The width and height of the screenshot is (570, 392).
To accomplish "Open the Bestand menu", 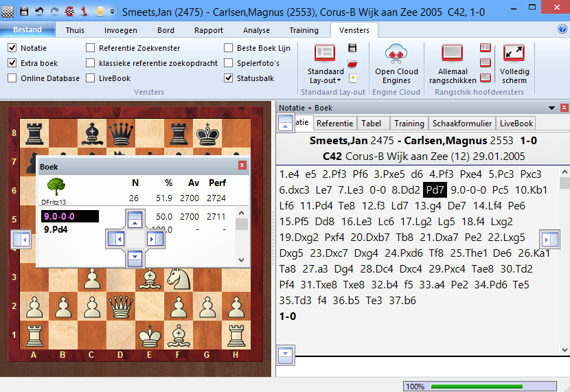I will point(27,30).
